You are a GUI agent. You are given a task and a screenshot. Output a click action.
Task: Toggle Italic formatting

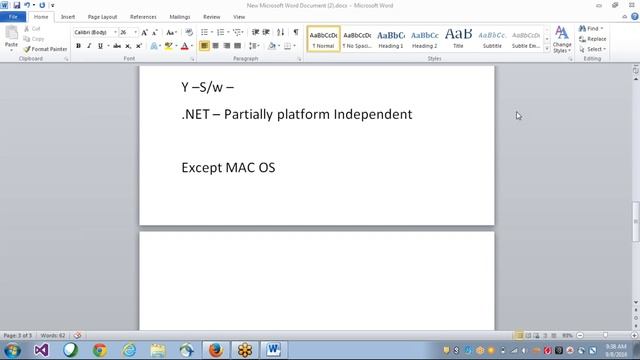(x=89, y=46)
